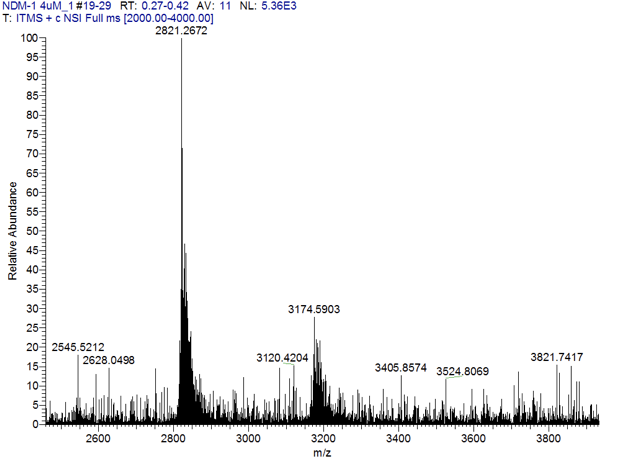The height and width of the screenshot is (463, 630).
Task: Click the y-axis tick label 100
Action: 29,38
